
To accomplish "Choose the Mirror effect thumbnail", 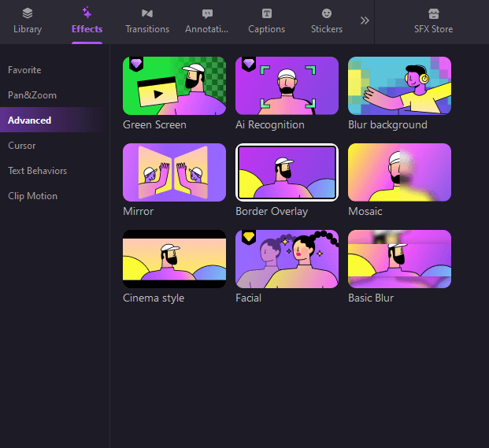I will [174, 172].
